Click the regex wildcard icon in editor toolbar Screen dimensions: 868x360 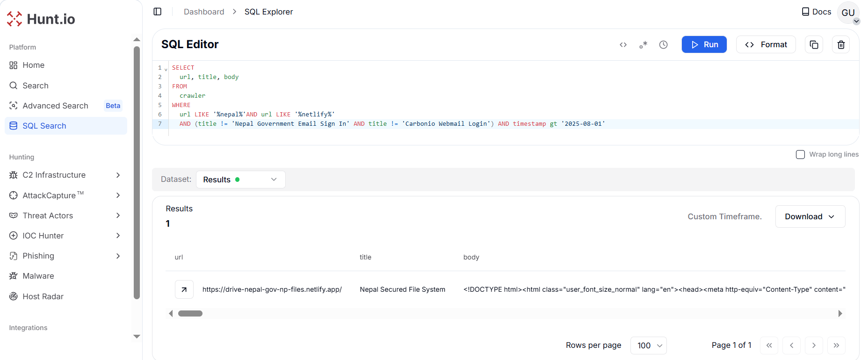643,45
